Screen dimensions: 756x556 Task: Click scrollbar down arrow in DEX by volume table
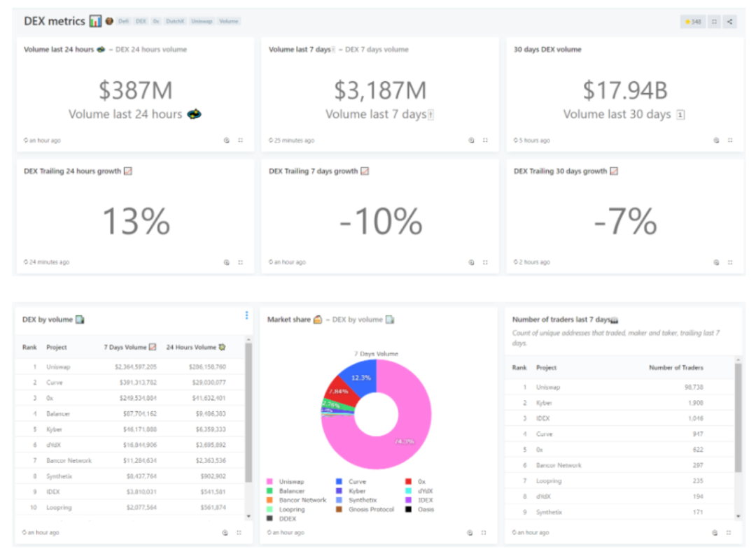[x=247, y=516]
